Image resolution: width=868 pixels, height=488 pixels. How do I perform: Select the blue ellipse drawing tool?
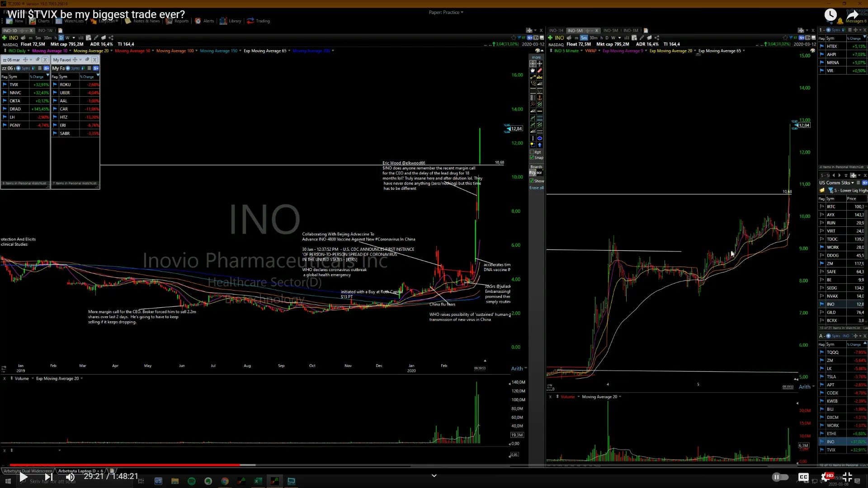tap(539, 138)
